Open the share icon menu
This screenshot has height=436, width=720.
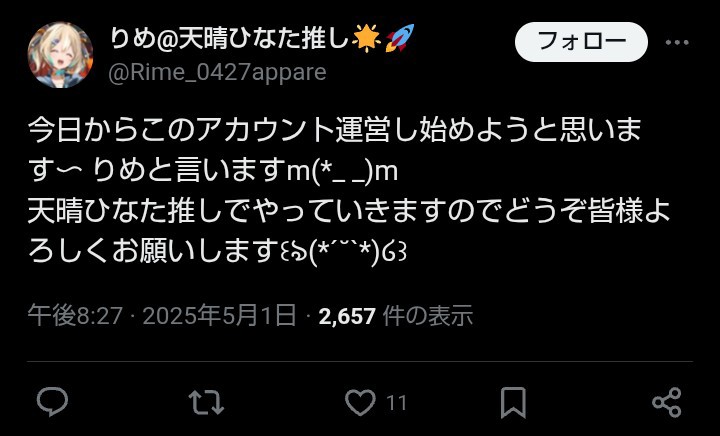click(x=667, y=402)
